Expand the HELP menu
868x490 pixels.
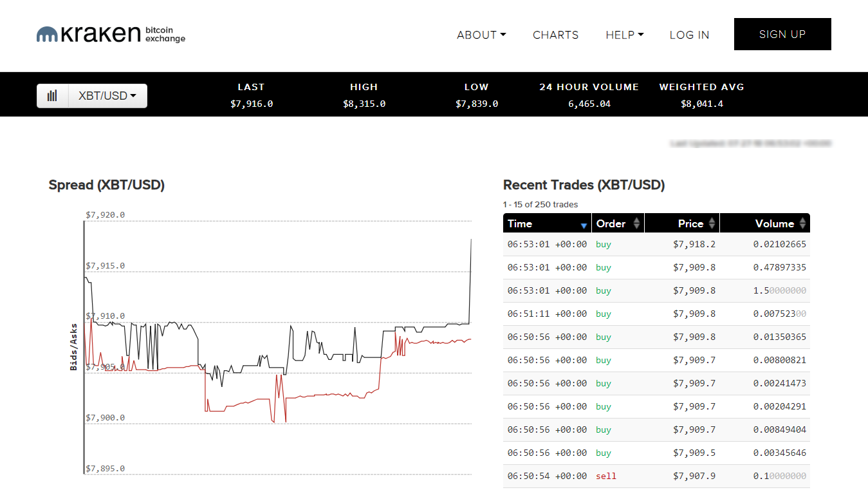tap(625, 35)
